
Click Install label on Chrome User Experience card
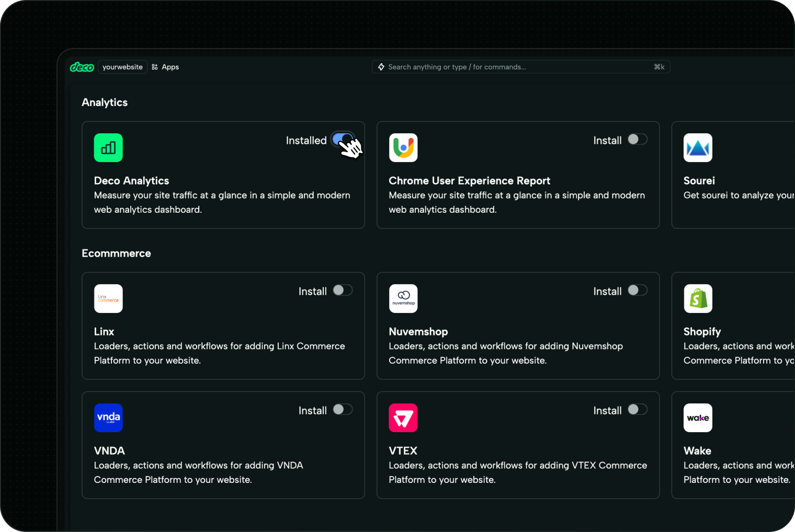[x=607, y=141]
